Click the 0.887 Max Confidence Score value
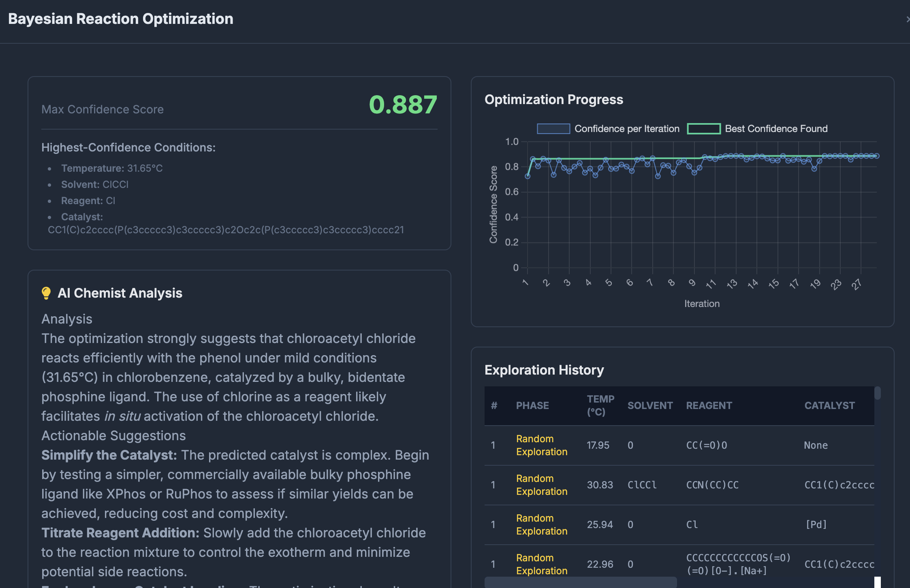 [403, 105]
